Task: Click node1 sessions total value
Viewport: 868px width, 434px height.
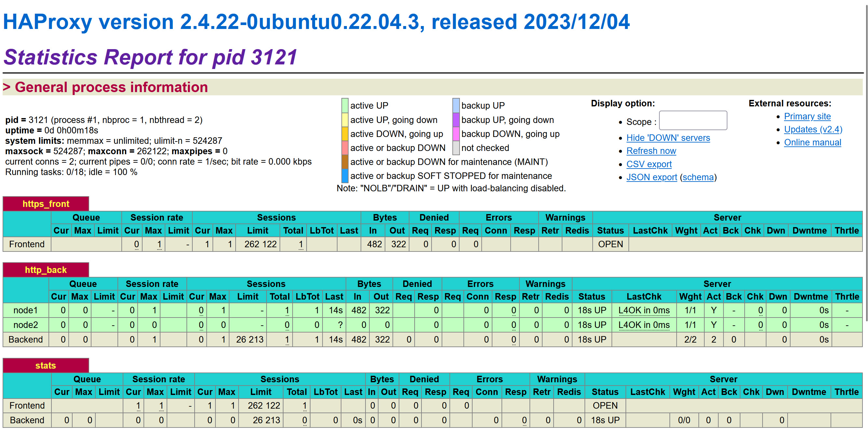Action: coord(287,310)
